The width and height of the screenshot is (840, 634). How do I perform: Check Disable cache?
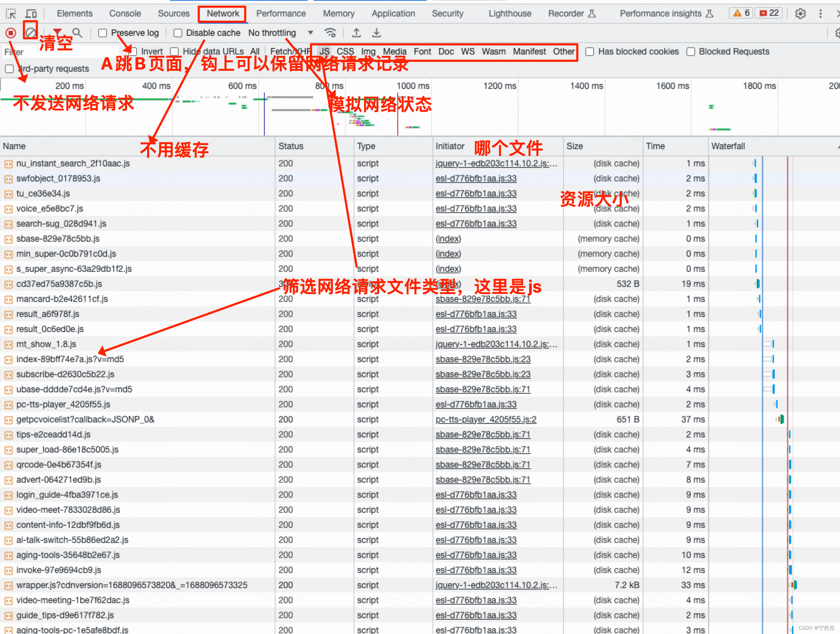point(178,33)
